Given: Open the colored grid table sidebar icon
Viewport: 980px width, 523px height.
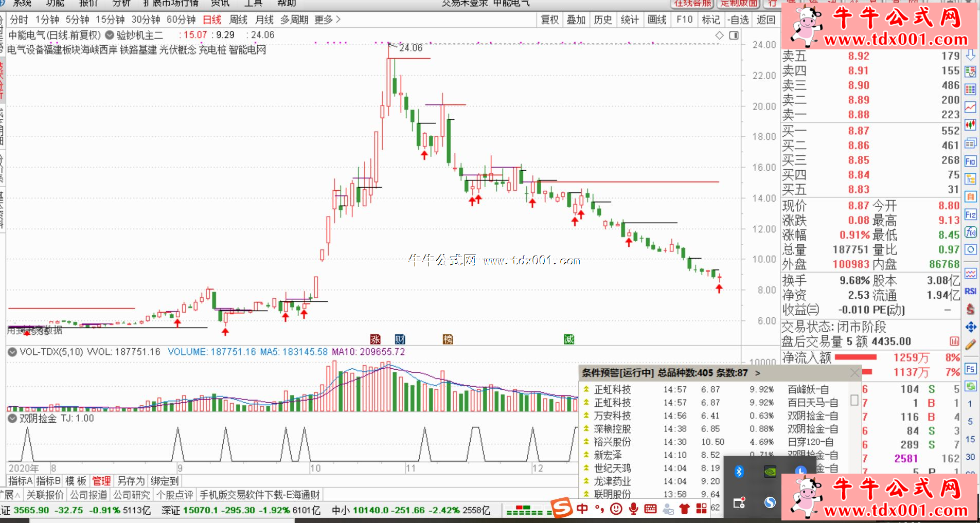Looking at the screenshot, I should pyautogui.click(x=970, y=89).
